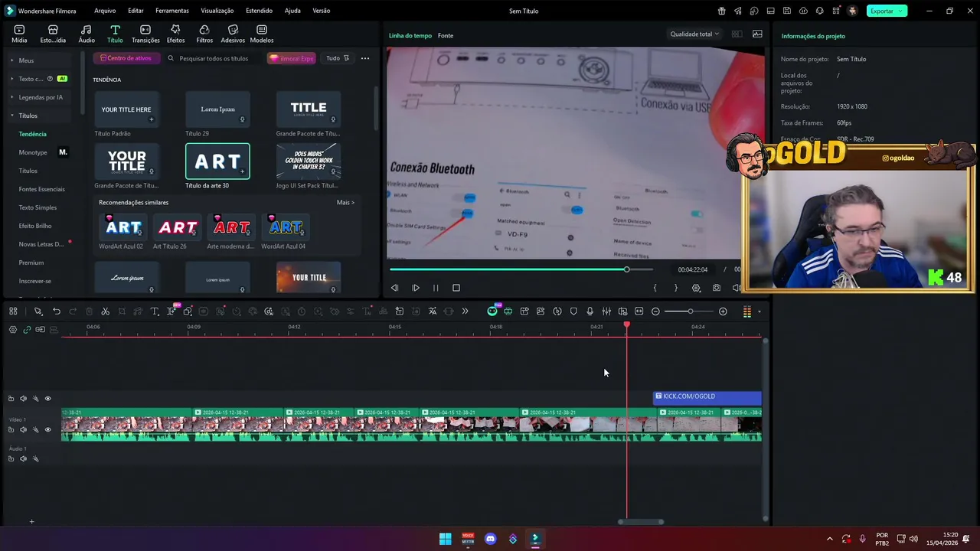The width and height of the screenshot is (980, 551).
Task: Expand Mais similar recommendations
Action: tap(345, 203)
